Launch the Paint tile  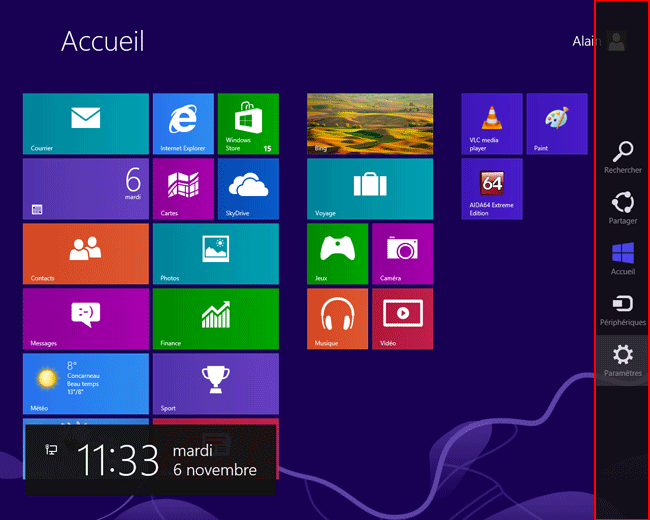click(x=557, y=124)
